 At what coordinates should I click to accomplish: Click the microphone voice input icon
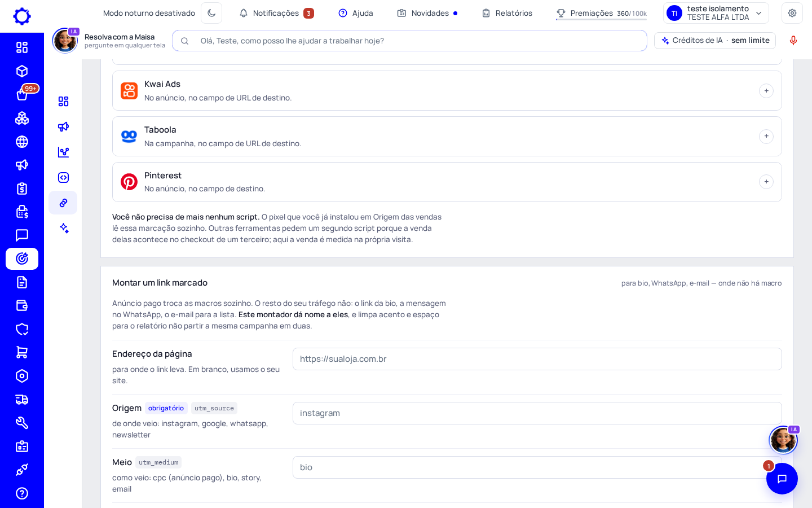(x=793, y=41)
